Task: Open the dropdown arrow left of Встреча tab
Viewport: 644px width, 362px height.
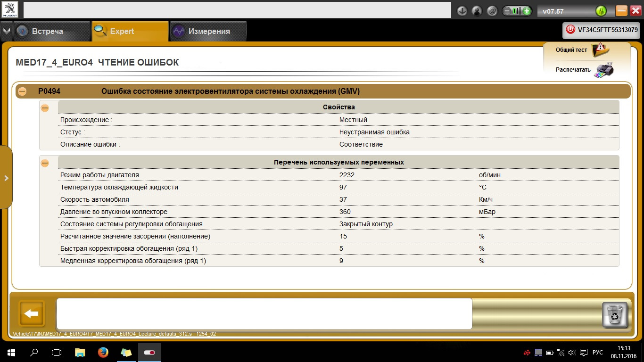Action: pyautogui.click(x=6, y=31)
